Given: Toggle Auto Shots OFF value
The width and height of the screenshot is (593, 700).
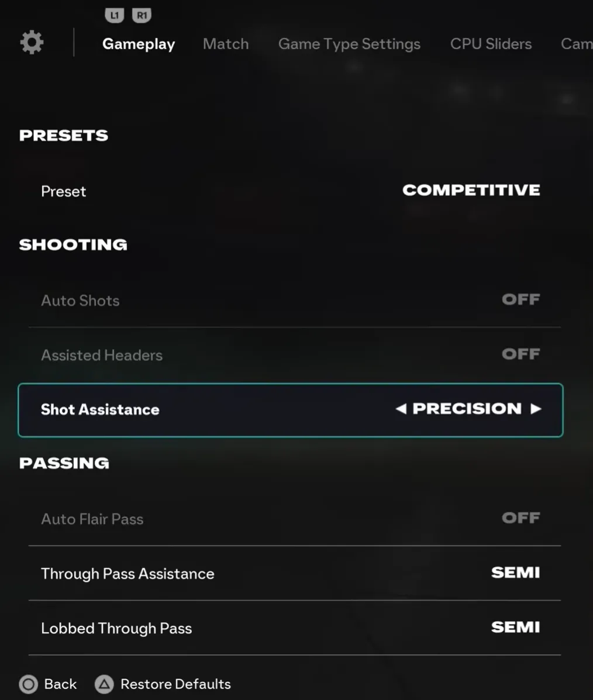Looking at the screenshot, I should pos(520,300).
